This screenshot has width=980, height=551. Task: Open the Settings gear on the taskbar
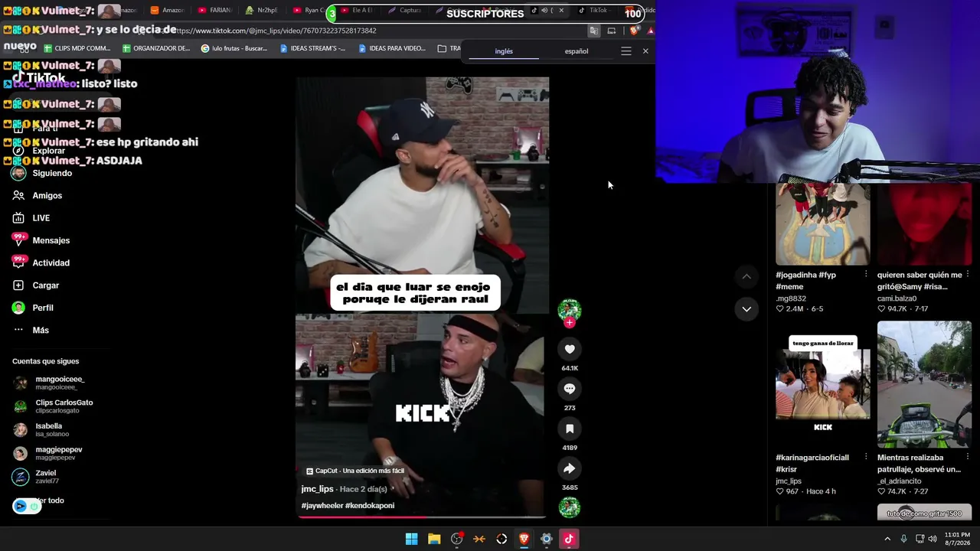coord(546,539)
